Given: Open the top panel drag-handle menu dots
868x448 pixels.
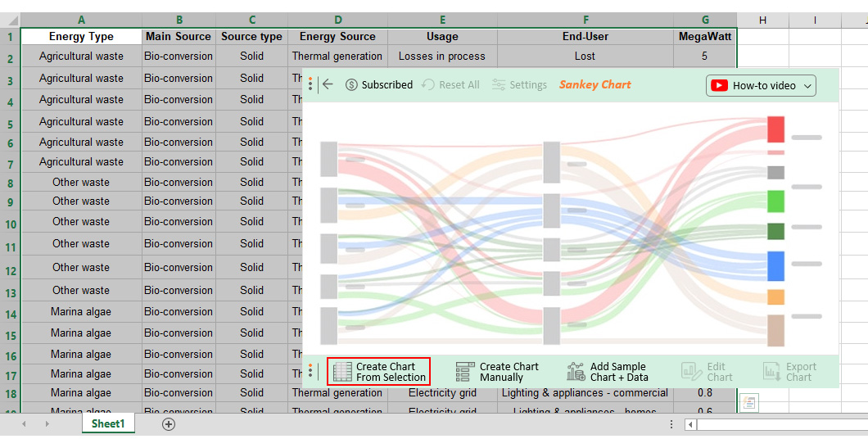Looking at the screenshot, I should coord(310,84).
